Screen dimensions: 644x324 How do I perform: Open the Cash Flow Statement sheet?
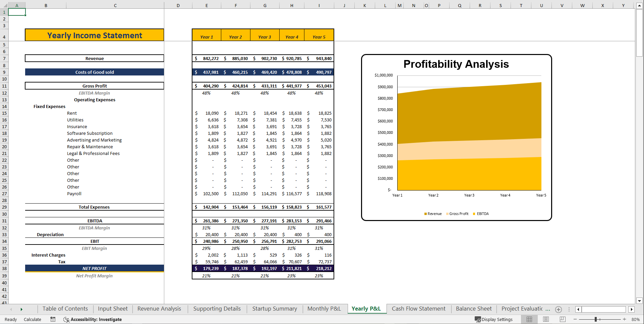point(418,309)
